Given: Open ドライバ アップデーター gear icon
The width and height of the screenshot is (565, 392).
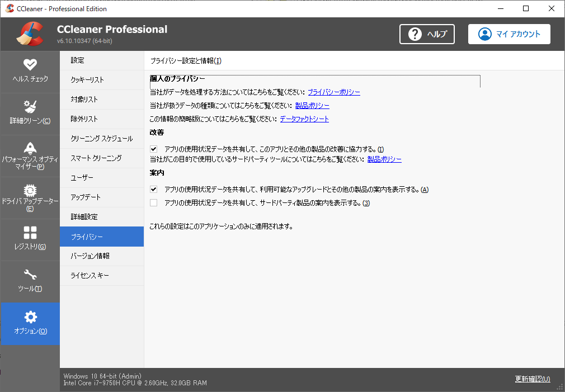Looking at the screenshot, I should tap(30, 190).
